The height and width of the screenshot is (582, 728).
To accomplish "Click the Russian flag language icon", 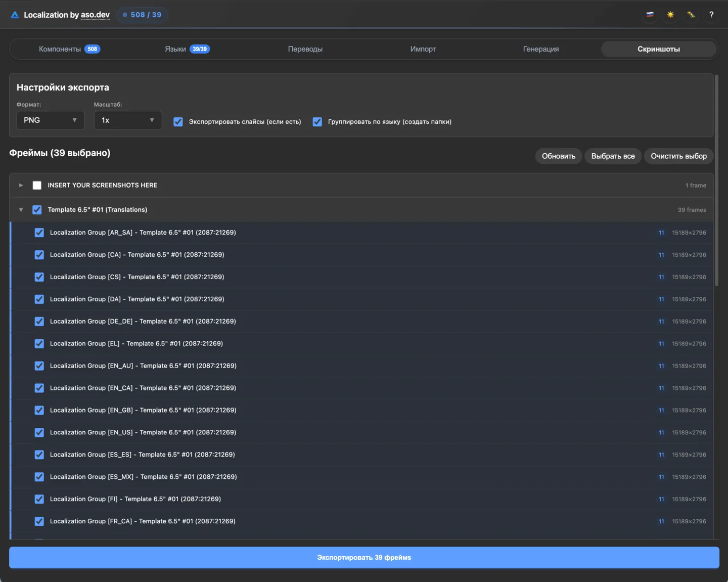I will (650, 15).
